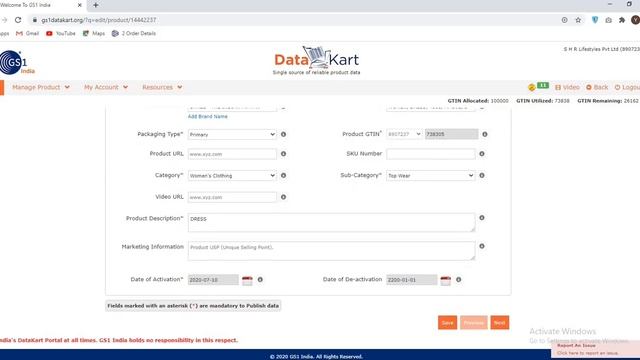Expand the Resources menu
640x360 pixels.
click(162, 87)
